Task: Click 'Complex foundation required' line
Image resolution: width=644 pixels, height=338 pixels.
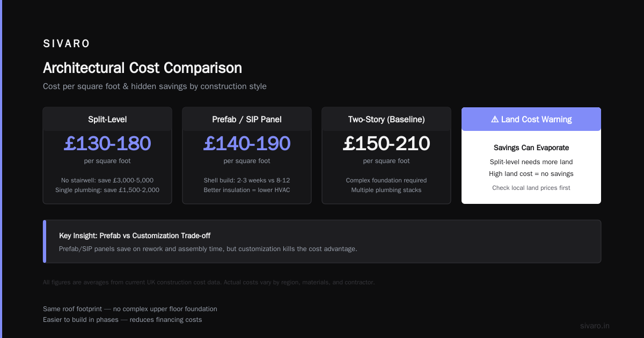Action: click(386, 180)
